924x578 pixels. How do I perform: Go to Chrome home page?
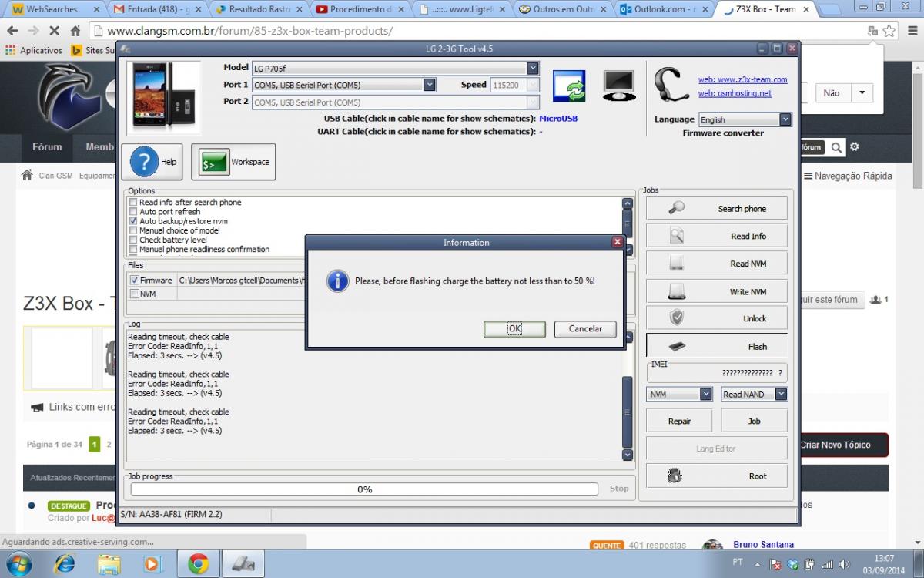(75, 31)
